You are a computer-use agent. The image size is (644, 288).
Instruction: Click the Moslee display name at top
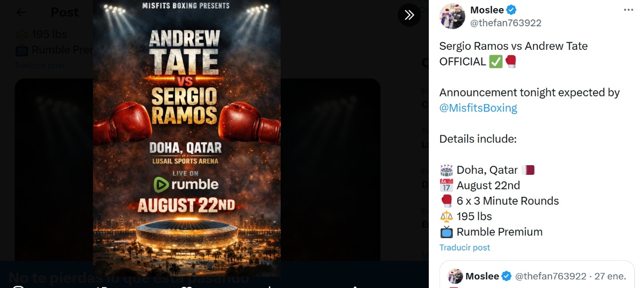pyautogui.click(x=487, y=10)
